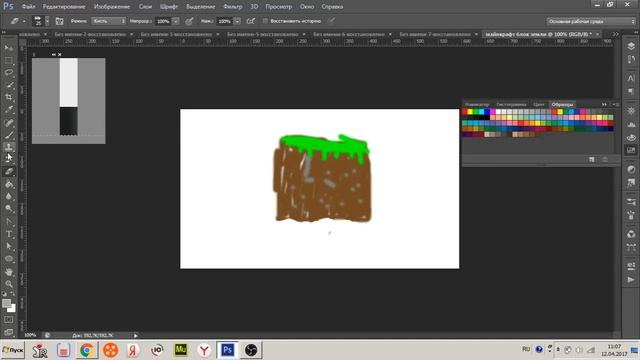Viewport: 640px width, 360px height.
Task: Select the Hand tool
Action: pos(9,272)
